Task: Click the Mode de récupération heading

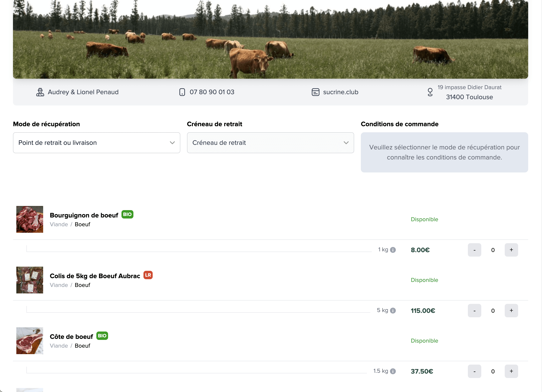Action: 46,124
